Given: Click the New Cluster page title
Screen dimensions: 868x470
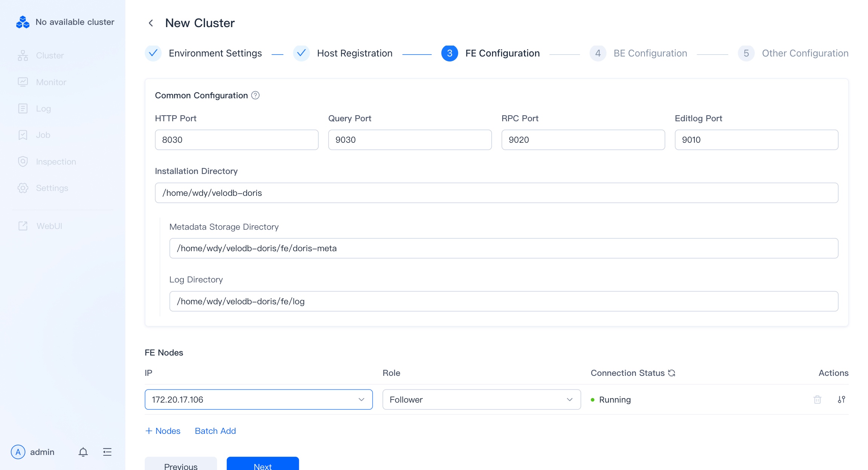Looking at the screenshot, I should tap(200, 23).
